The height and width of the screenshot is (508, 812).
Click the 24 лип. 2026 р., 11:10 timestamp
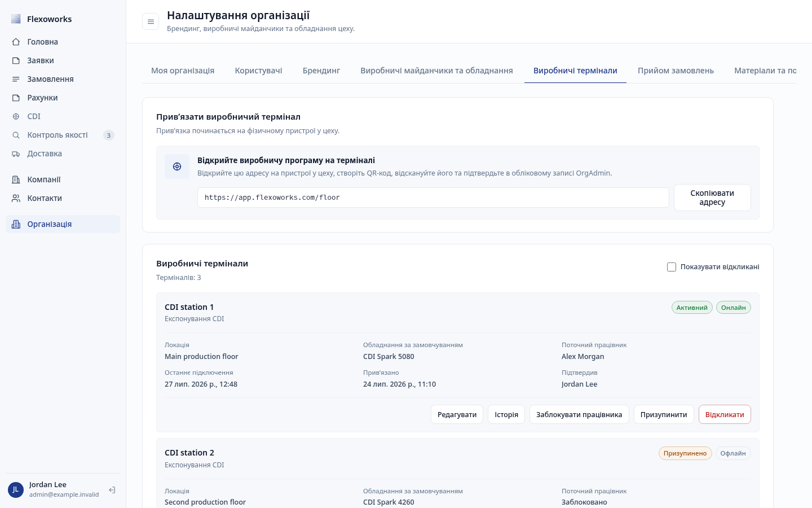(x=399, y=384)
